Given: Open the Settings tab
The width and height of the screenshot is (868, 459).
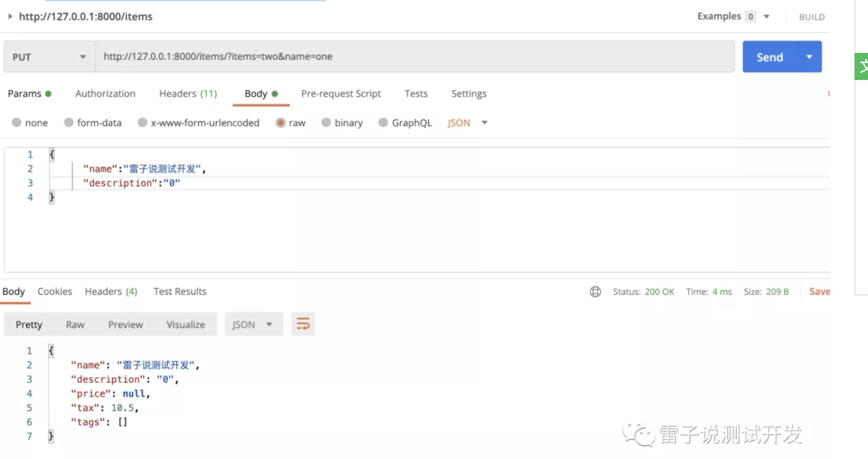Looking at the screenshot, I should pyautogui.click(x=469, y=94).
